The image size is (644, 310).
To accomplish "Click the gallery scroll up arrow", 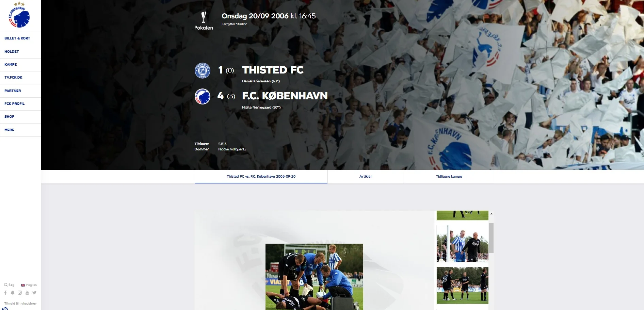I will point(491,214).
